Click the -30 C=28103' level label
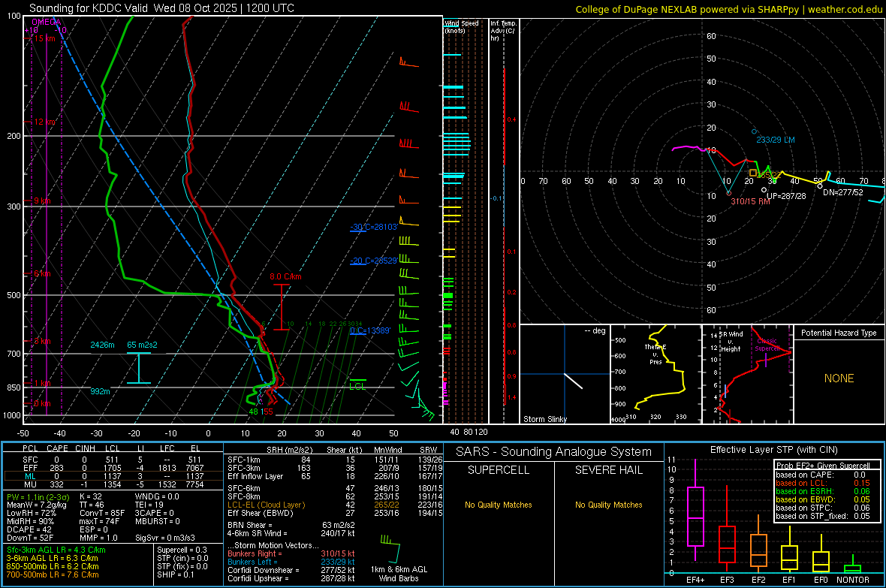 point(373,227)
